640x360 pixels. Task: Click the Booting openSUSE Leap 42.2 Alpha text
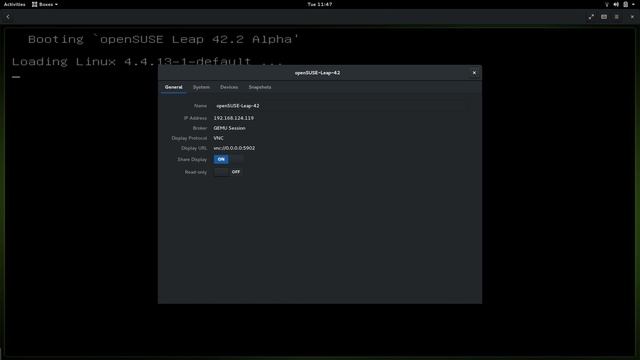[x=164, y=39]
